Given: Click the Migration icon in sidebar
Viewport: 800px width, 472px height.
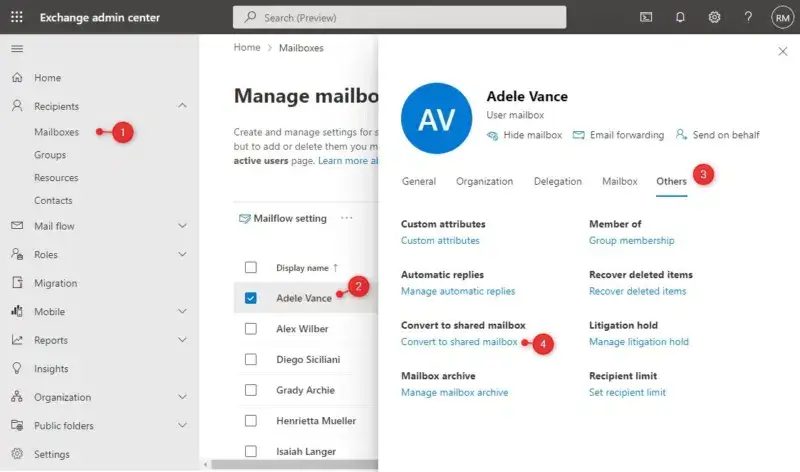Looking at the screenshot, I should tap(17, 282).
